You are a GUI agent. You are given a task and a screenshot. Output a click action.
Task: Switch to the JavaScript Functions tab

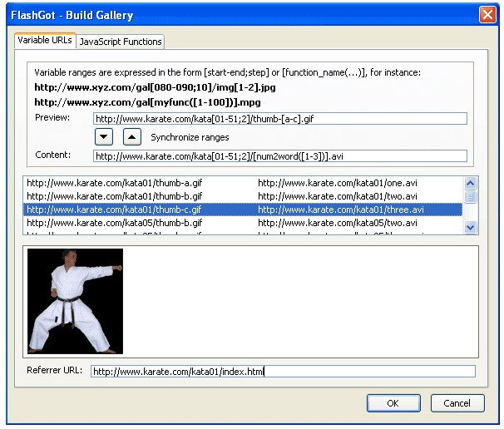click(x=121, y=42)
